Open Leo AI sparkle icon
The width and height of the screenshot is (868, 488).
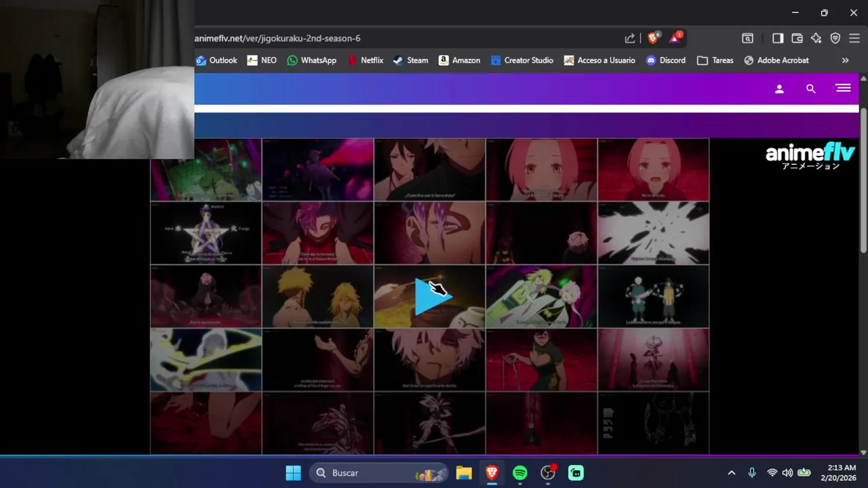pyautogui.click(x=816, y=39)
